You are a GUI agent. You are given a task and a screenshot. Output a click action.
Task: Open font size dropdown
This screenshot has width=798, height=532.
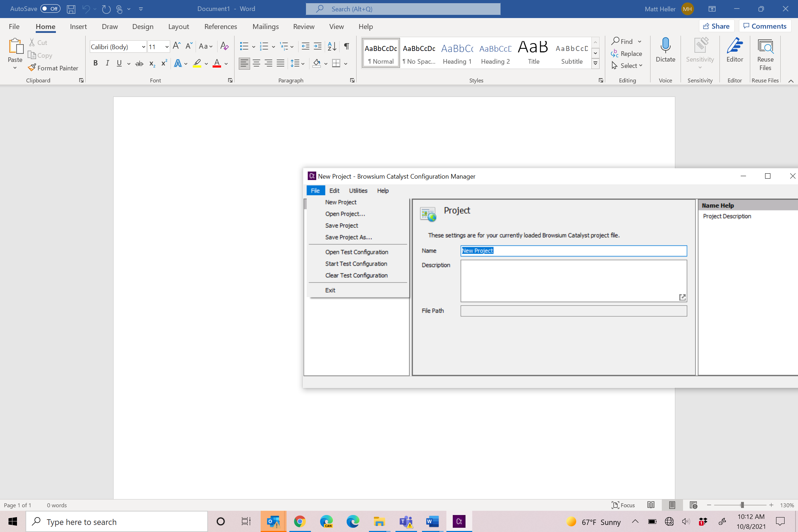(167, 47)
